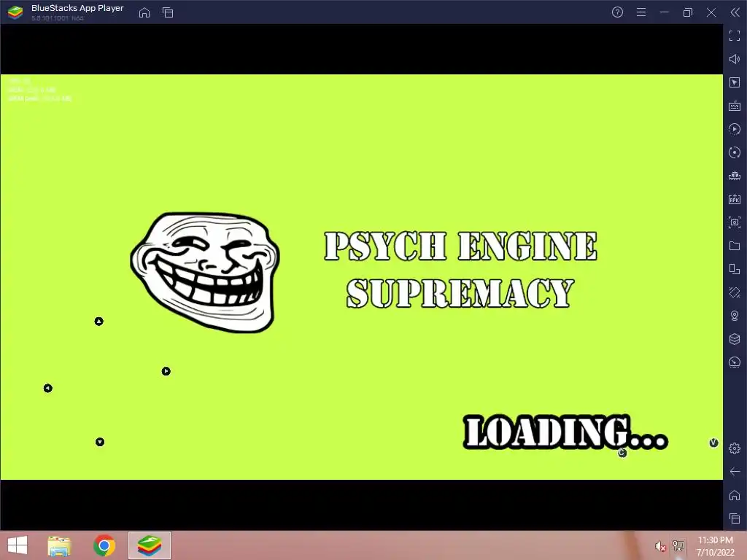
Task: Click the sync operations circular icon
Action: click(x=734, y=152)
